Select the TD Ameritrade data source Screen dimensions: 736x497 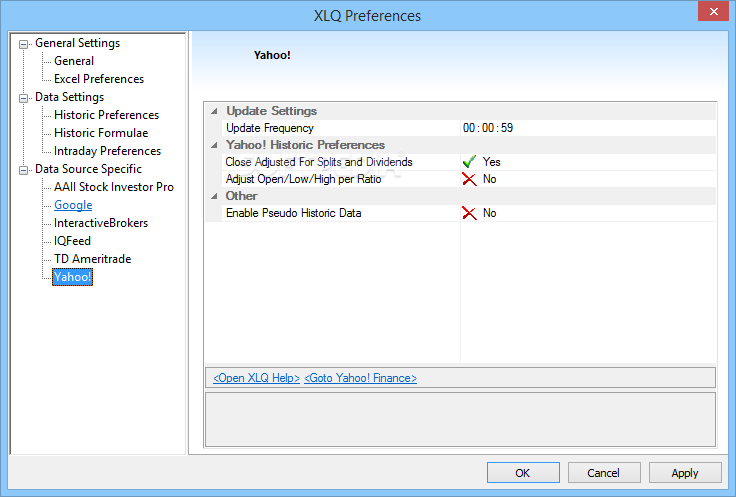click(92, 259)
